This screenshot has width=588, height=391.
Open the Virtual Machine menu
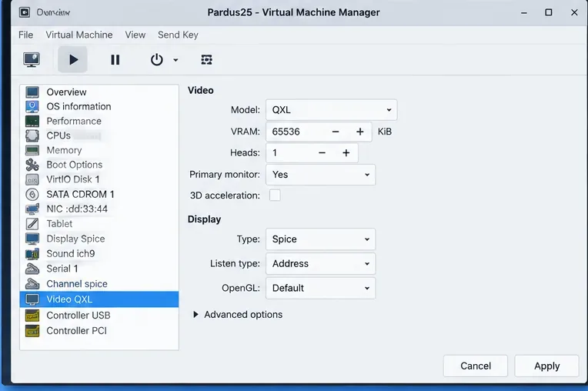(79, 35)
